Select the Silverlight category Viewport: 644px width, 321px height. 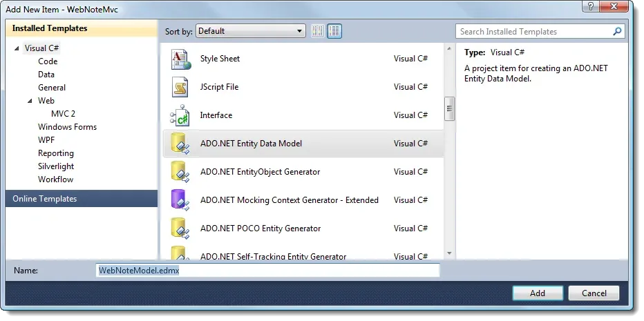56,166
